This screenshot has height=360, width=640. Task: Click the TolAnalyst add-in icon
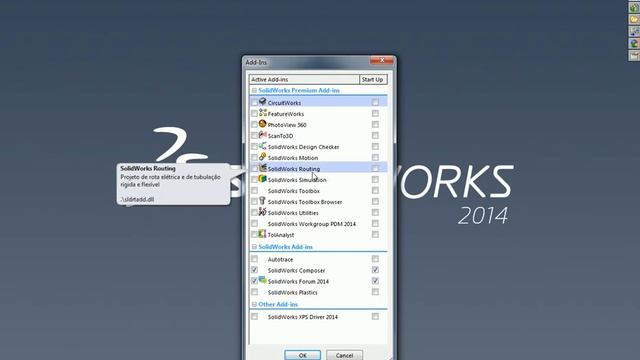[262, 234]
